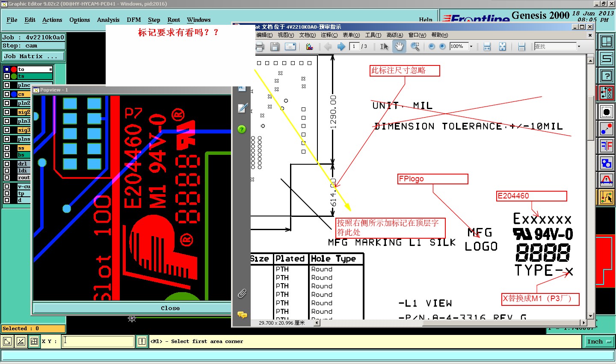
Task: Click the print icon in PDF toolbar
Action: click(x=260, y=47)
